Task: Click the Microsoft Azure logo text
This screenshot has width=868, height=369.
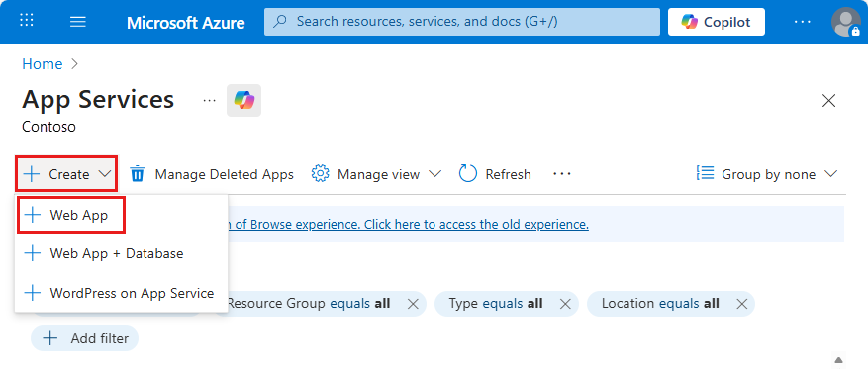Action: coord(185,22)
